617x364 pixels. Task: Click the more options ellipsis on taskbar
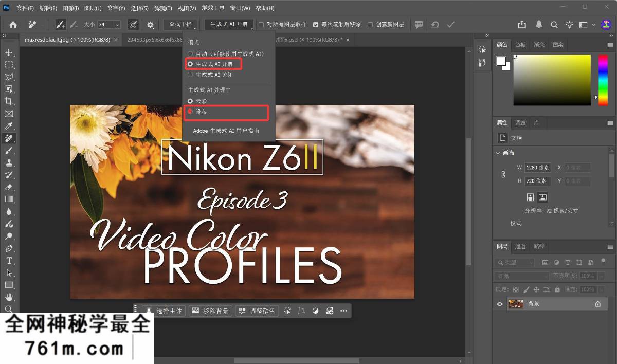coord(344,311)
